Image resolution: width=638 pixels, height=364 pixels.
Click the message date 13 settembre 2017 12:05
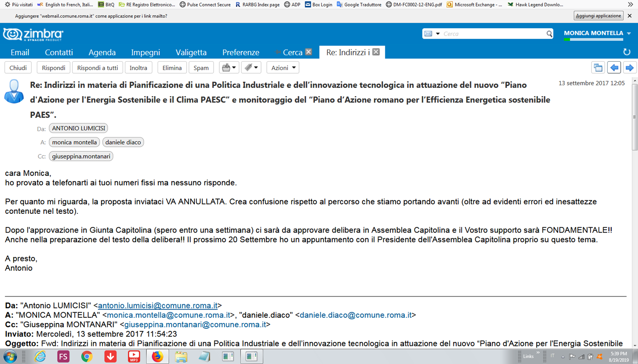[592, 83]
